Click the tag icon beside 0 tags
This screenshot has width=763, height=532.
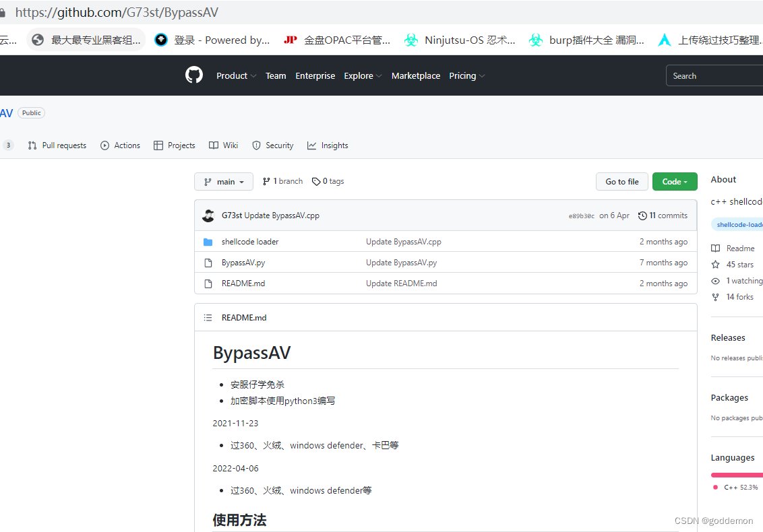tap(316, 181)
